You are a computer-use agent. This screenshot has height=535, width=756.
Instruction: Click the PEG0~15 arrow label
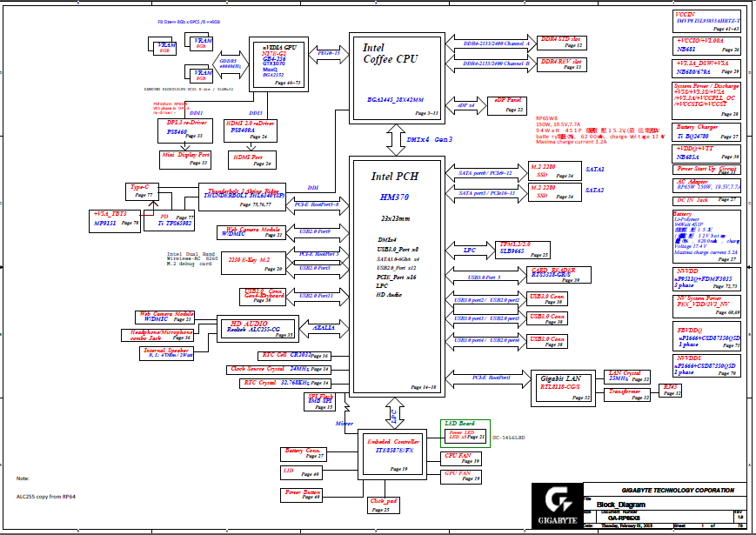click(x=330, y=53)
